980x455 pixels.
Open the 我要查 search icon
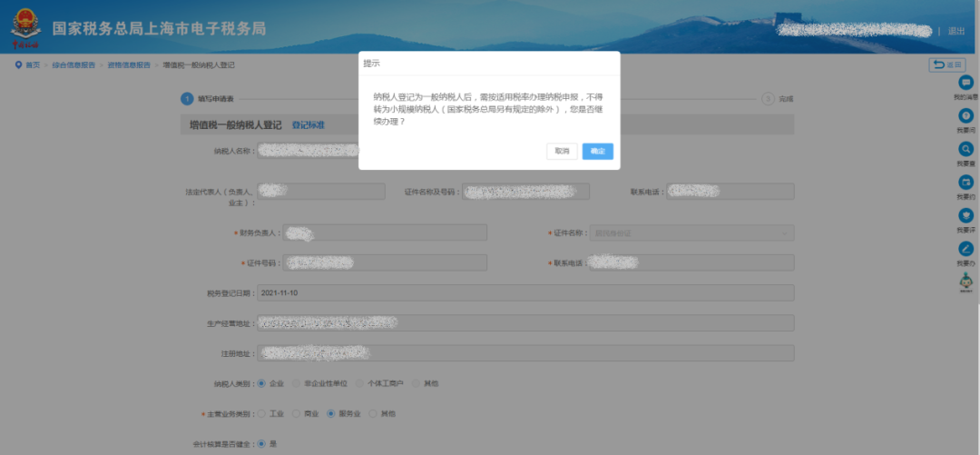pyautogui.click(x=965, y=149)
